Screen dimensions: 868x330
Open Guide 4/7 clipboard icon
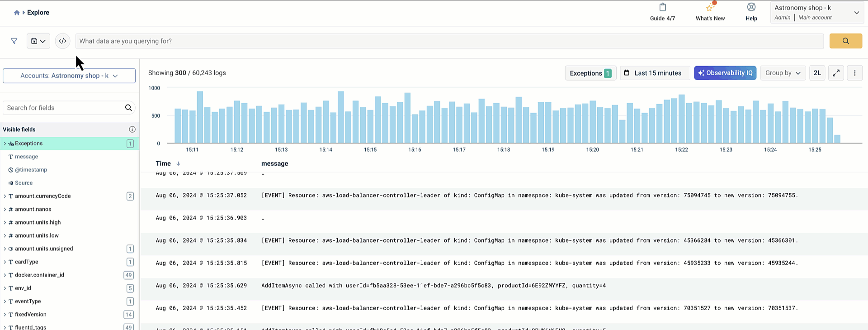point(663,8)
